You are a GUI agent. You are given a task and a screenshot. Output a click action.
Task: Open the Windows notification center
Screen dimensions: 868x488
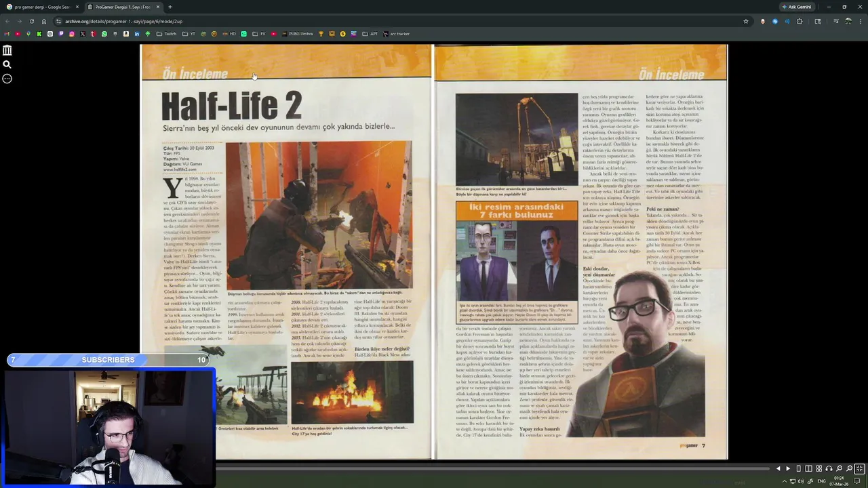[x=856, y=481]
